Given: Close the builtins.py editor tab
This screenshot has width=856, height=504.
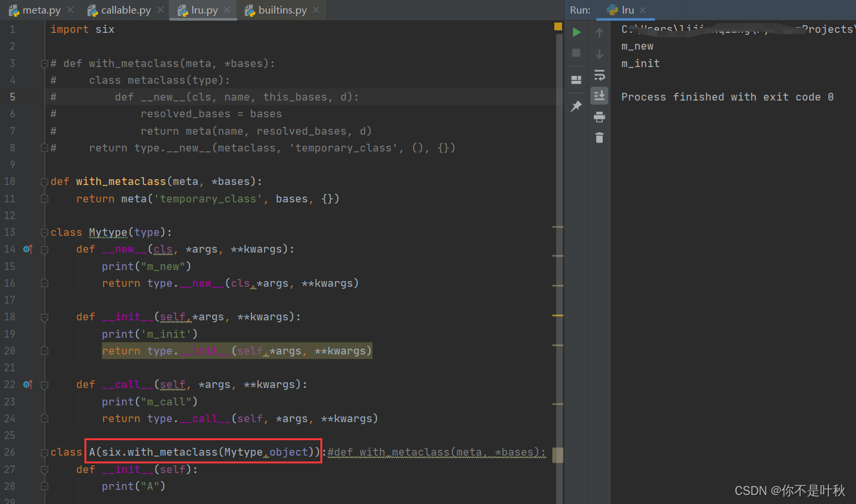Looking at the screenshot, I should pyautogui.click(x=316, y=10).
